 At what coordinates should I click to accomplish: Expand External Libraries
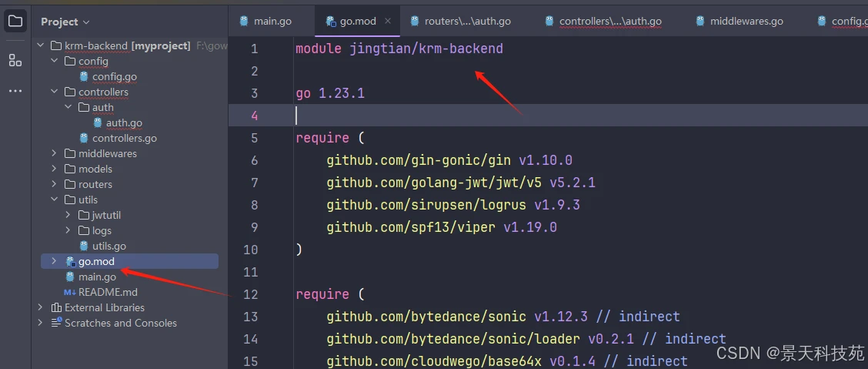pos(40,307)
